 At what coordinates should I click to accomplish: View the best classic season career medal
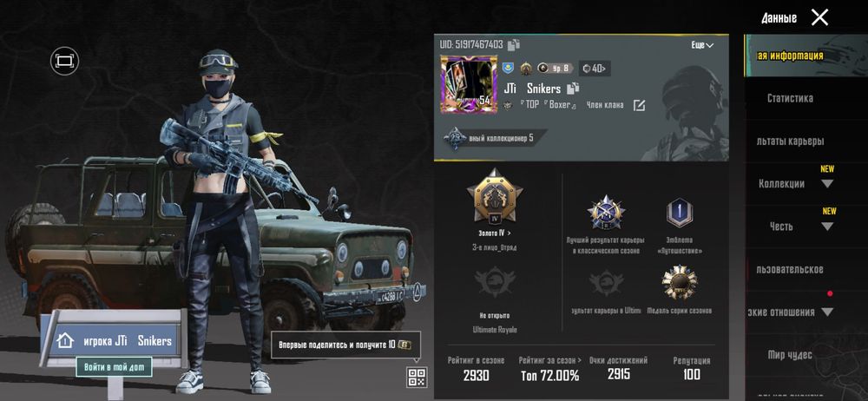click(x=606, y=213)
